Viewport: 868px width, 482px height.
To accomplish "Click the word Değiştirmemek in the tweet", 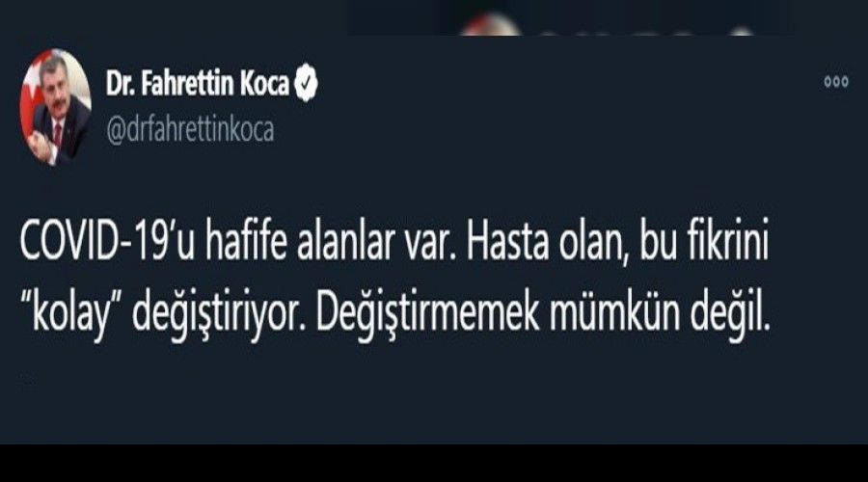I will (x=427, y=314).
